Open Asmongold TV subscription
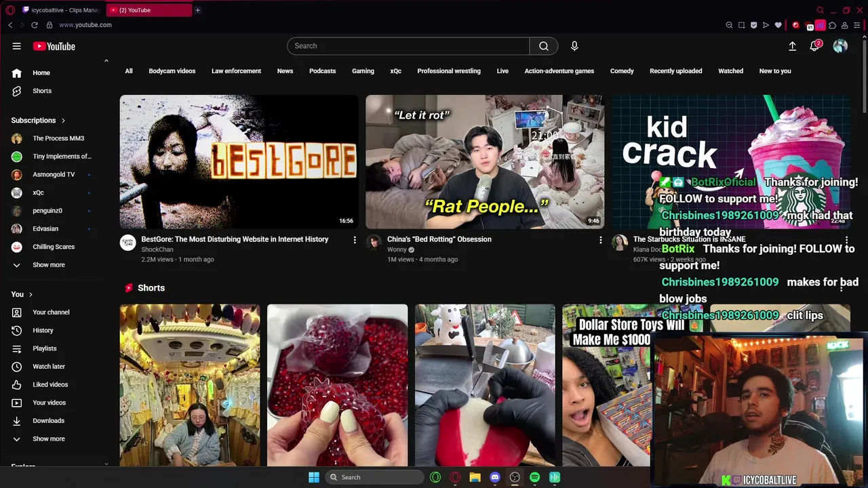This screenshot has height=488, width=868. pyautogui.click(x=53, y=174)
